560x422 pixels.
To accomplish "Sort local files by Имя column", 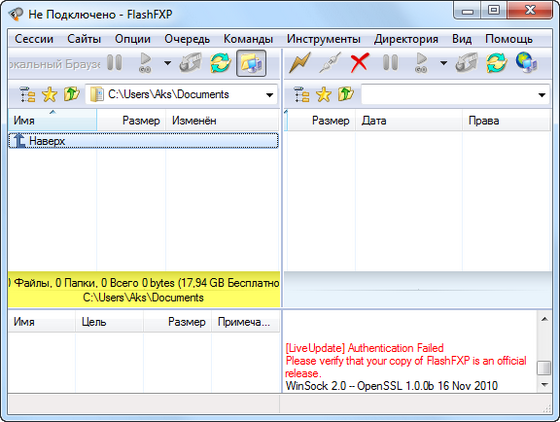I will coord(52,120).
